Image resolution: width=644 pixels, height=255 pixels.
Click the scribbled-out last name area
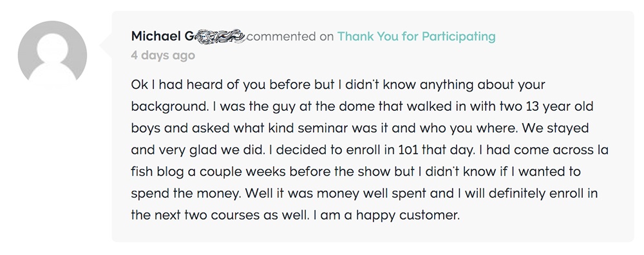[x=220, y=37]
